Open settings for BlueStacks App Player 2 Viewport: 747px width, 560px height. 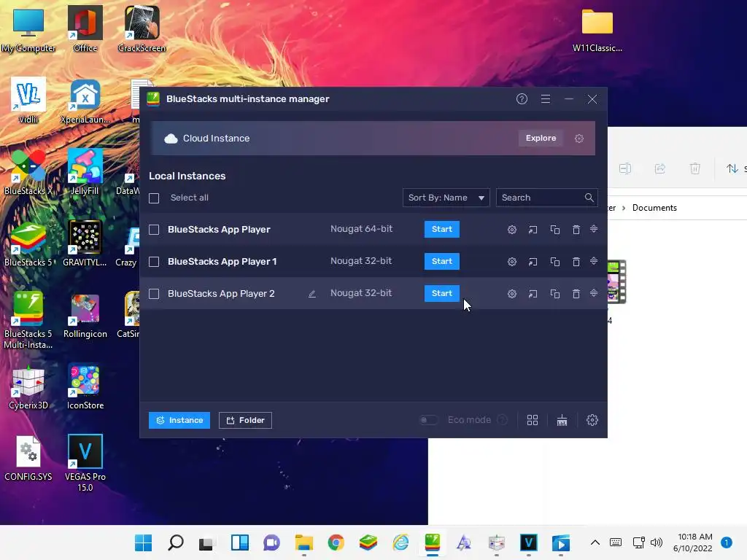pyautogui.click(x=511, y=294)
